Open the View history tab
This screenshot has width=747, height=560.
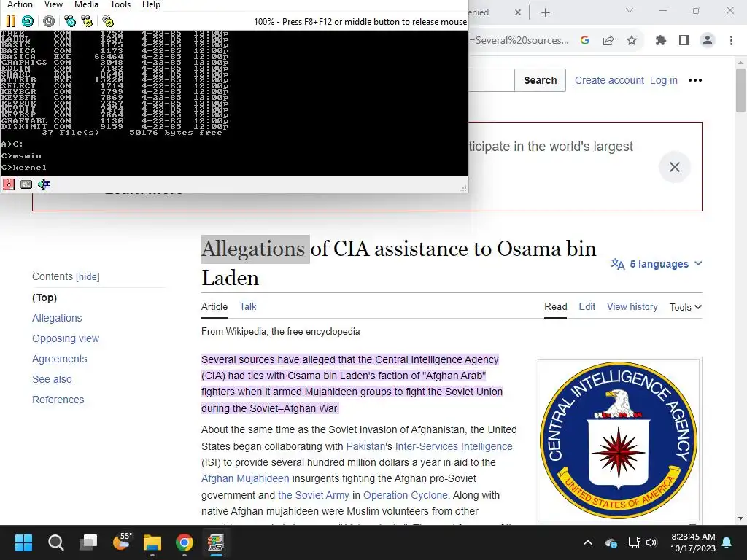(x=632, y=307)
